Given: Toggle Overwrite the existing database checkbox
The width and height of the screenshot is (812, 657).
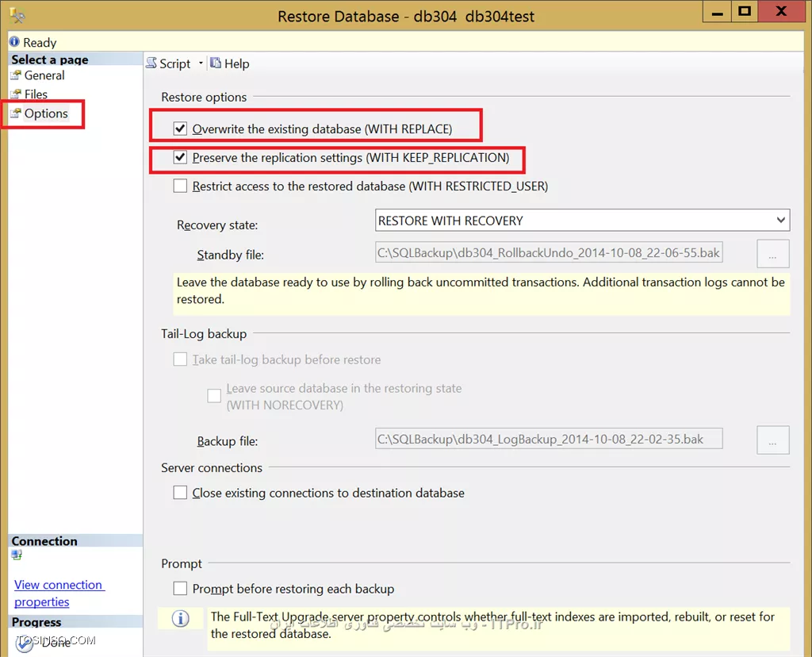Looking at the screenshot, I should [x=180, y=129].
